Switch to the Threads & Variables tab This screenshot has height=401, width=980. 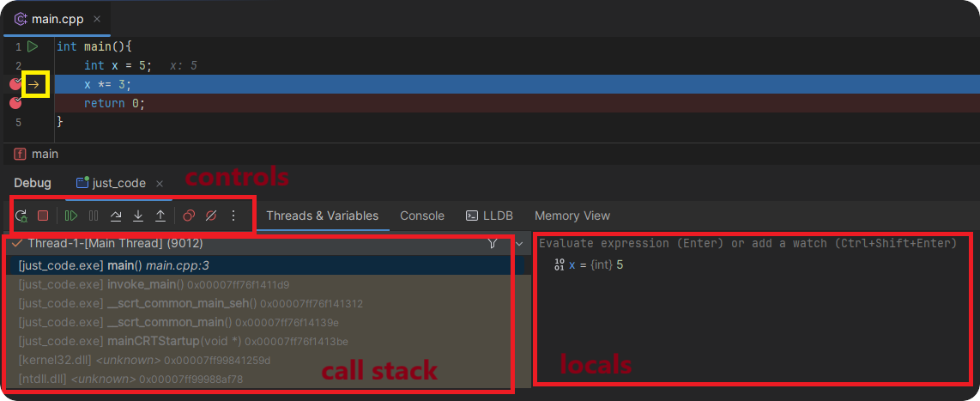pos(323,216)
